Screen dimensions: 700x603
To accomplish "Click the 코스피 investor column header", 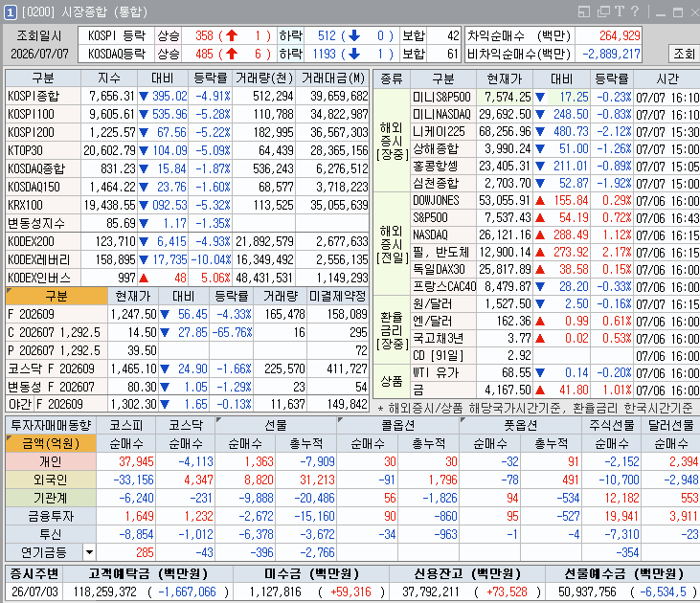I will (x=126, y=425).
